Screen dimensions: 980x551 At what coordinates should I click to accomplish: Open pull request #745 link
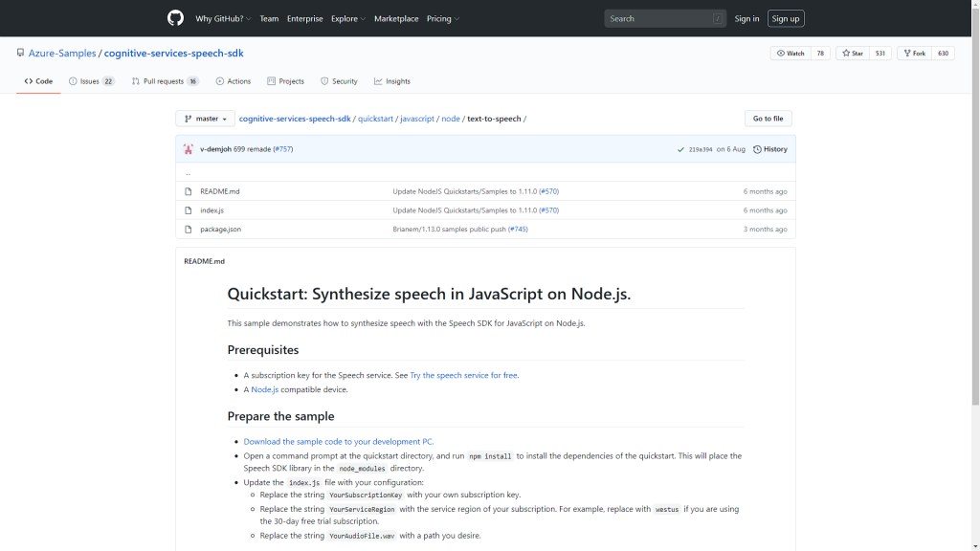coord(518,230)
